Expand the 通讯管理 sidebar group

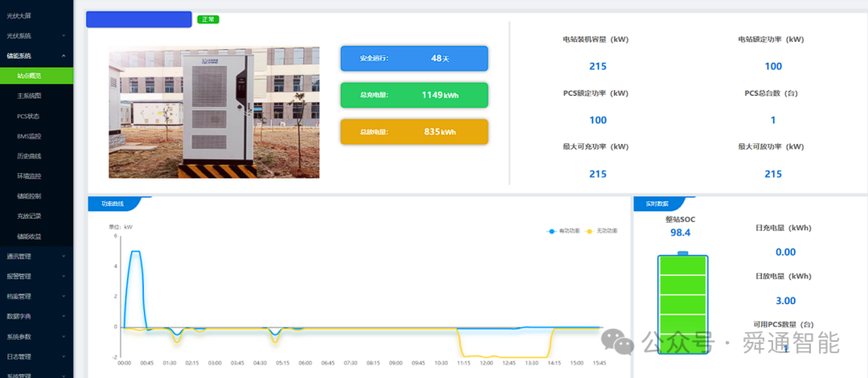tap(36, 257)
